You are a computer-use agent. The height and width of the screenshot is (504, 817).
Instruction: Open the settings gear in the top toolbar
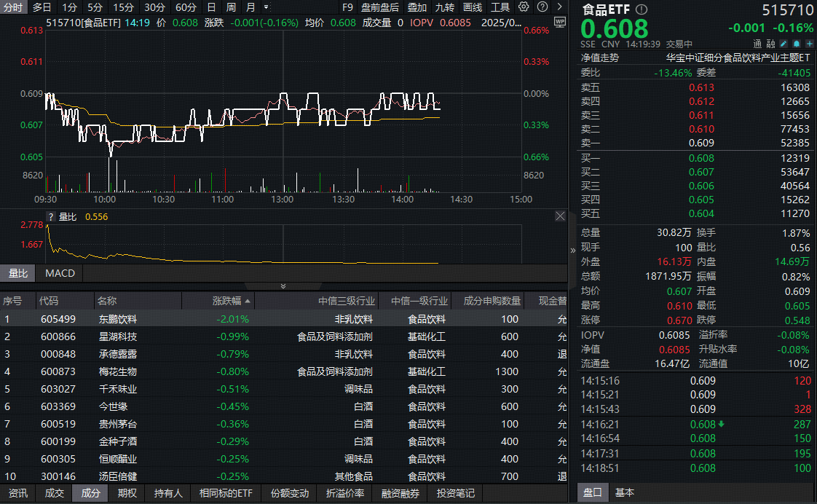coord(524,7)
